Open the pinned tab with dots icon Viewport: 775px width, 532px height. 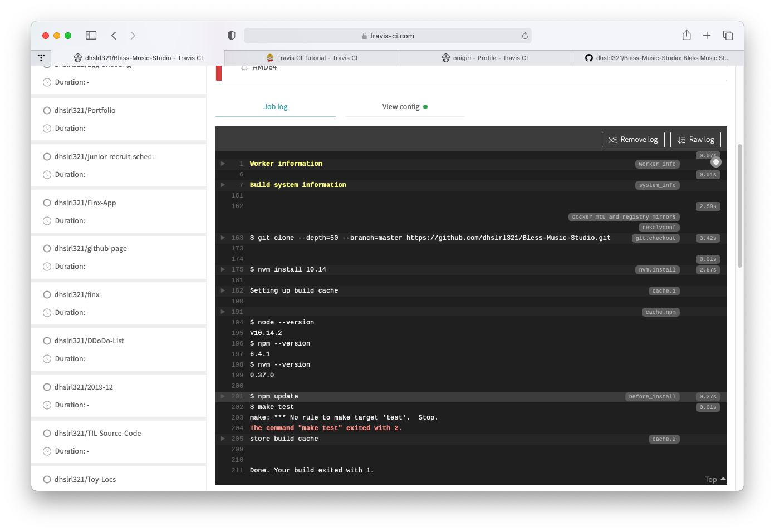pos(41,57)
